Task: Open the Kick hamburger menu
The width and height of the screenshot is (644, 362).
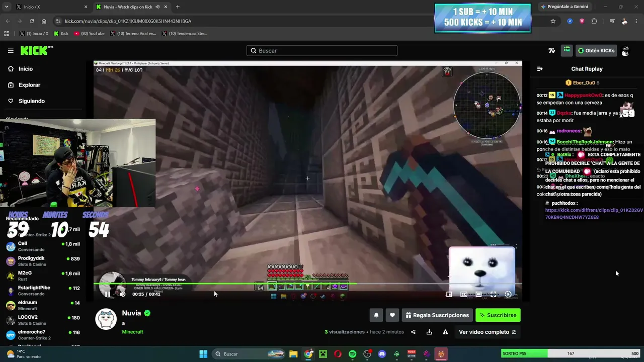Action: (11, 51)
